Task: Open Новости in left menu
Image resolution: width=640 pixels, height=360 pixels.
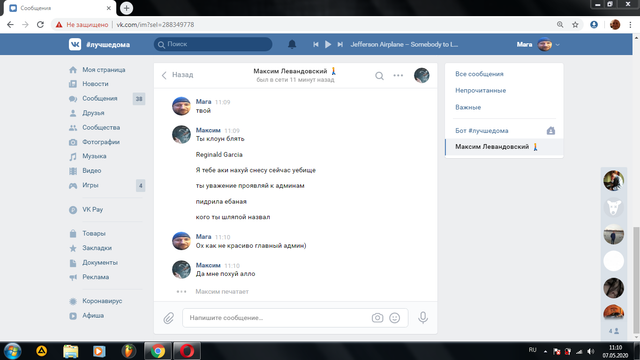Action: [x=95, y=84]
